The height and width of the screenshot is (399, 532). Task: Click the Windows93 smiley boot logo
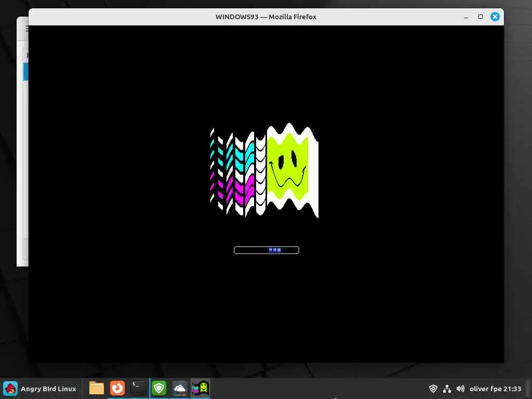[264, 170]
